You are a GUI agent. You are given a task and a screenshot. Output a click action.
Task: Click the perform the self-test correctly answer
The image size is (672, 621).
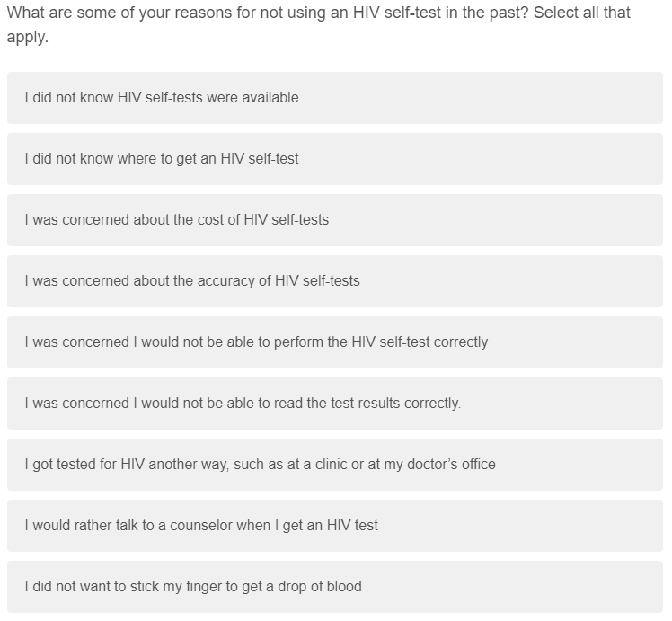334,342
